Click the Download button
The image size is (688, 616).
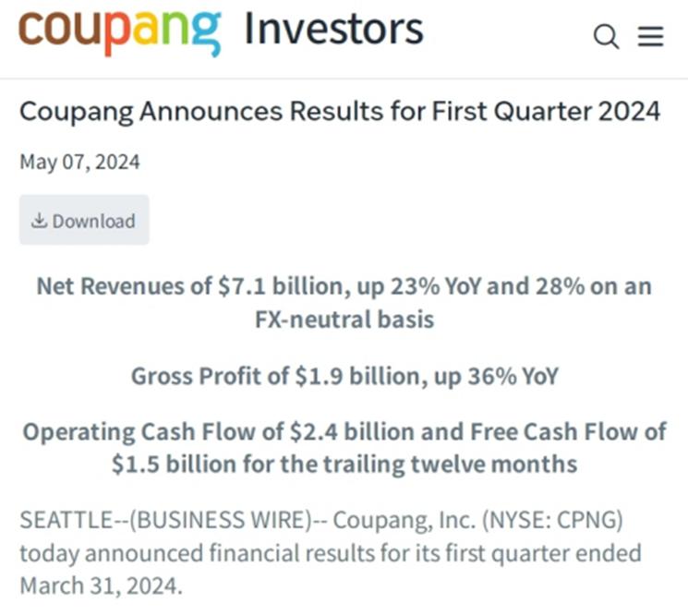pos(84,221)
